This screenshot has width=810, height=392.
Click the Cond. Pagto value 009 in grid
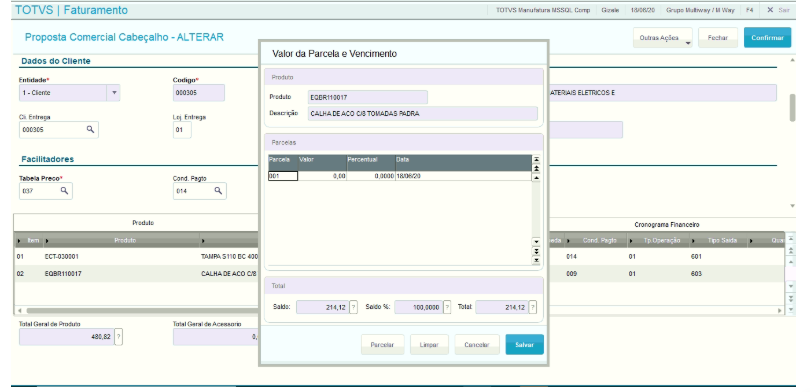(571, 274)
